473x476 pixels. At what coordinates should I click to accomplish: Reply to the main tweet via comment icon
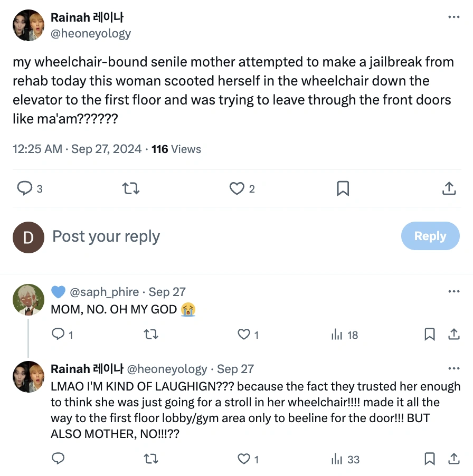[25, 188]
